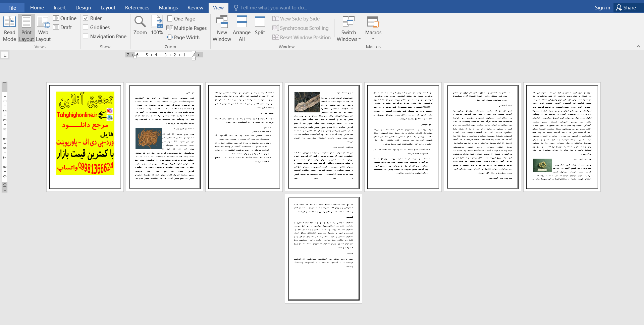
Task: Open the Review tab
Action: coord(195,8)
